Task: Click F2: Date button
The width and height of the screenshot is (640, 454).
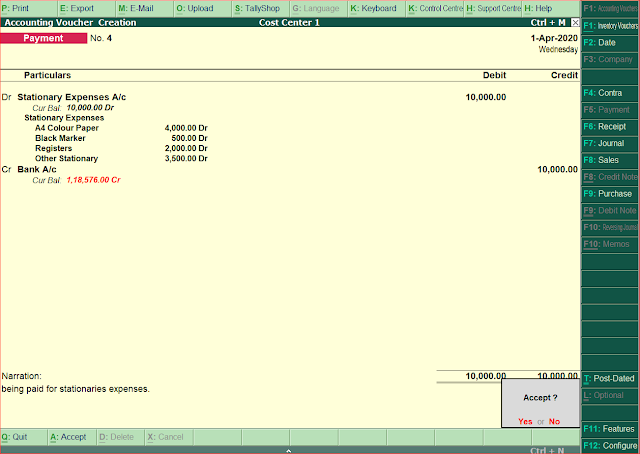Action: (610, 42)
